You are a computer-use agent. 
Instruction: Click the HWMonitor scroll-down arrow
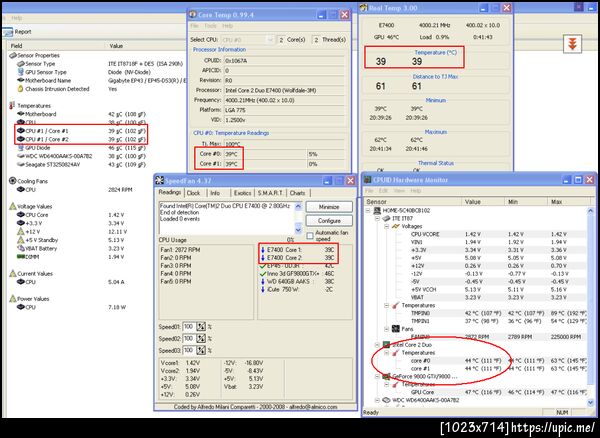590,402
